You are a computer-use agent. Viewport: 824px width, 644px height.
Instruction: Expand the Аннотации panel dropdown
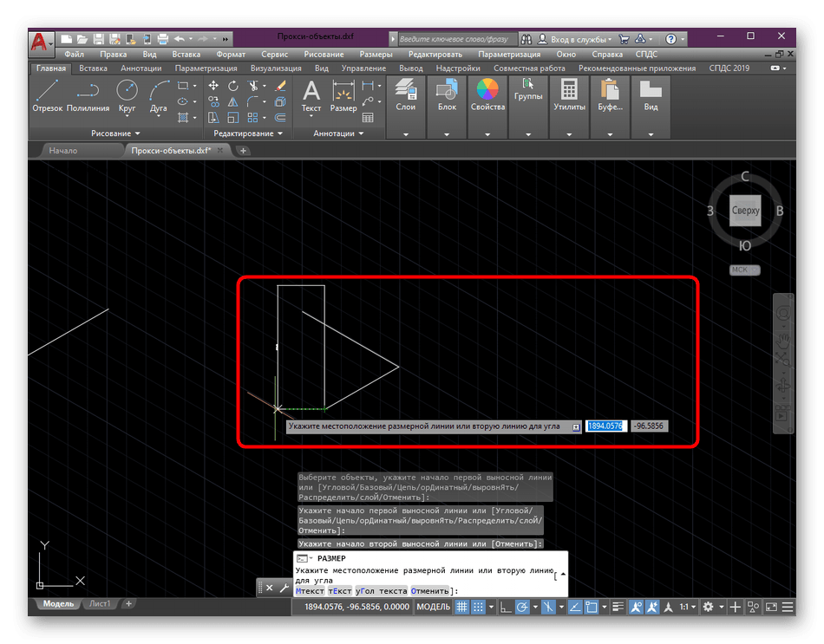point(338,133)
